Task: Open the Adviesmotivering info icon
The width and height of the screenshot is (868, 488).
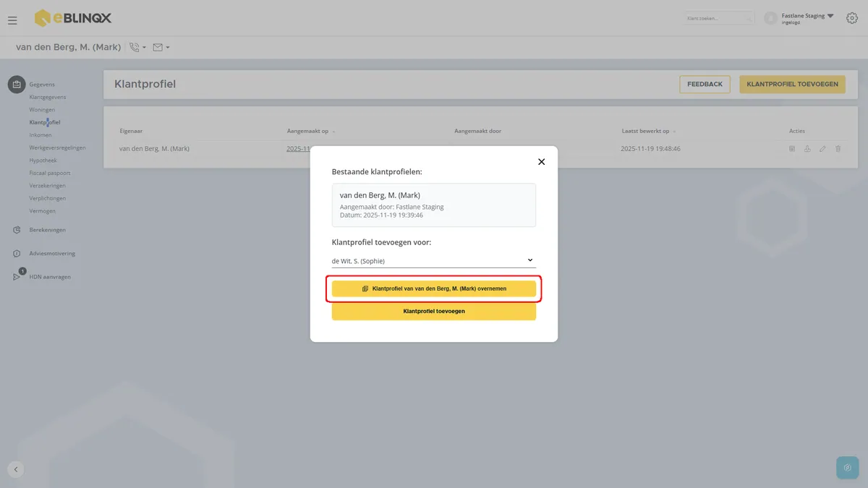Action: (x=17, y=254)
